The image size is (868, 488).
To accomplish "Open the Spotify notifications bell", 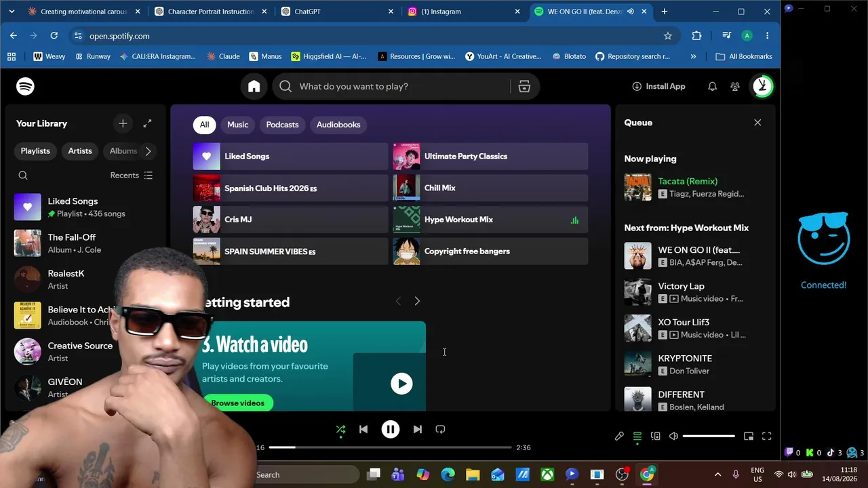I will point(712,86).
